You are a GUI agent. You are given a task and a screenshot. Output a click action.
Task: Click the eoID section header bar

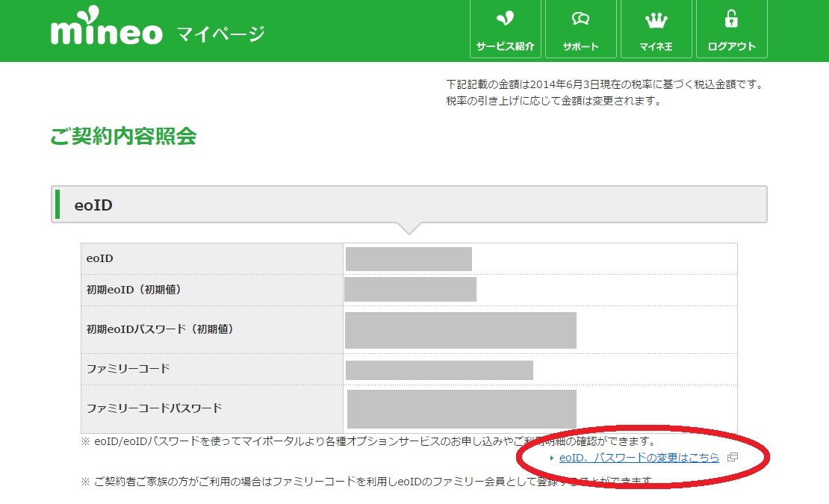click(x=409, y=204)
